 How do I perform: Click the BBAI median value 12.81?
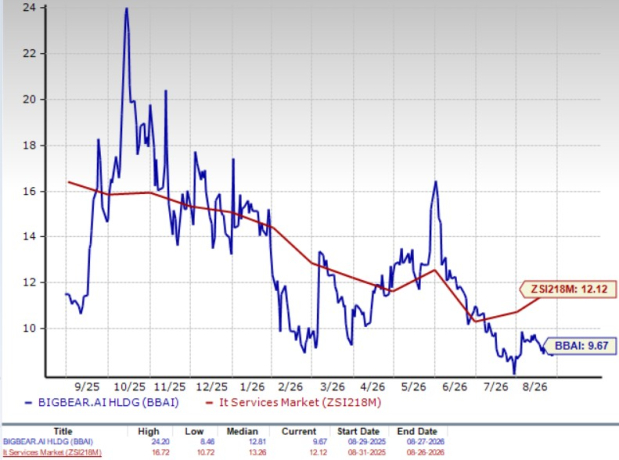(257, 441)
